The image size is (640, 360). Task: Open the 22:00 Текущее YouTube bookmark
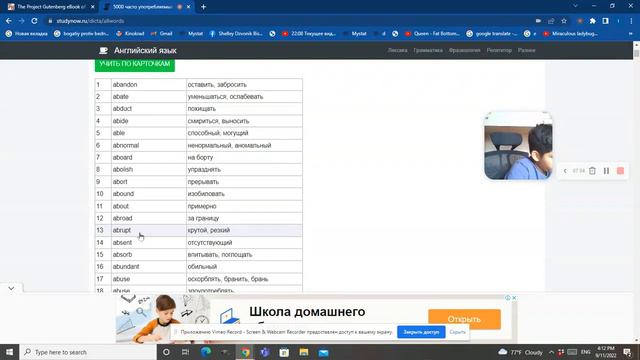tap(309, 33)
